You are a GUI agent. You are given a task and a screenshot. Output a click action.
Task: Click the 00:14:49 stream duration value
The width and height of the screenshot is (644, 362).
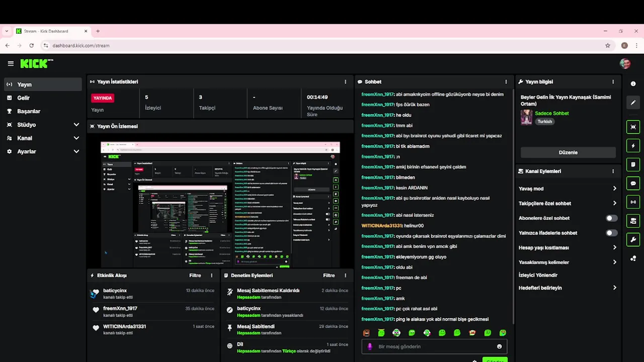(317, 97)
